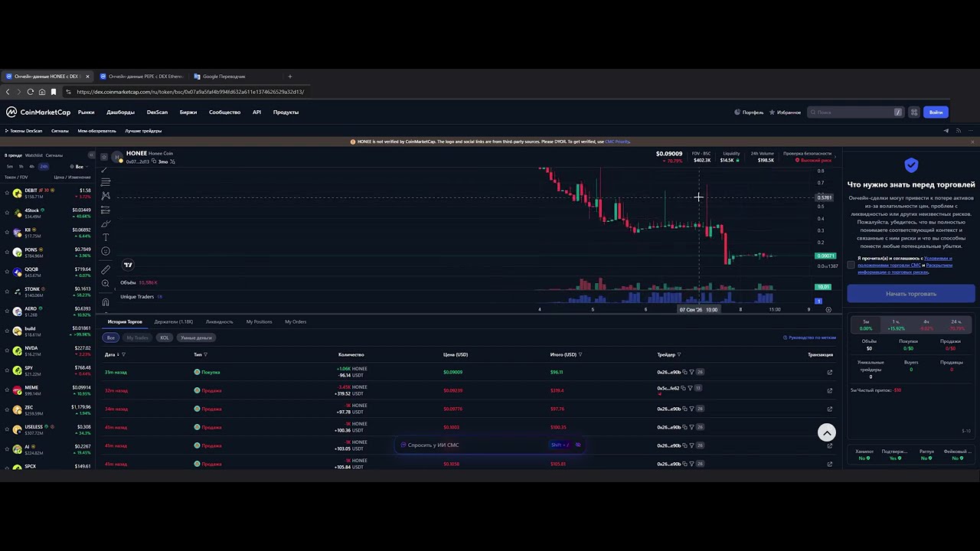The image size is (980, 551).
Task: Open the Telegram icon in sub-navigation
Action: [946, 131]
